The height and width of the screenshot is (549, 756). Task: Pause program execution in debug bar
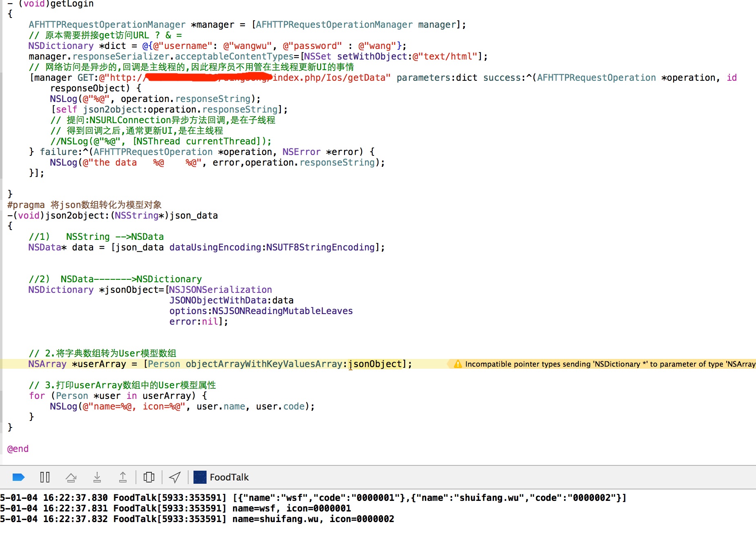pos(45,477)
